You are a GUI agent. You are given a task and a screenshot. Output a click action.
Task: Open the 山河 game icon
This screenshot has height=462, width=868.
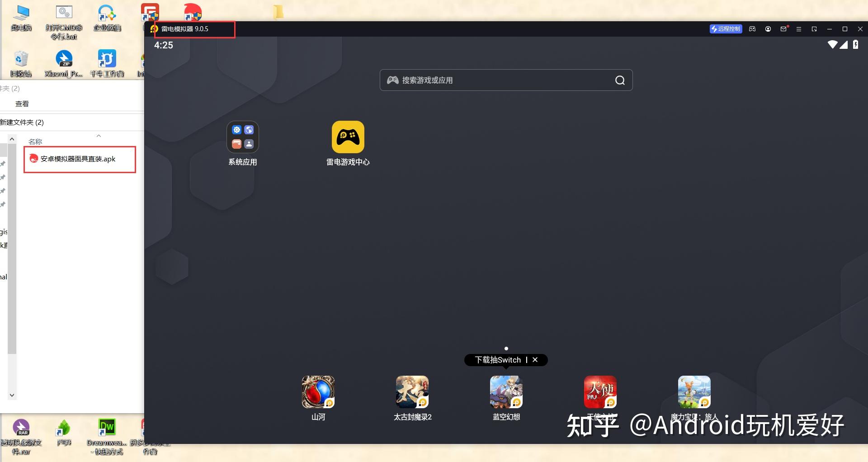pos(318,392)
